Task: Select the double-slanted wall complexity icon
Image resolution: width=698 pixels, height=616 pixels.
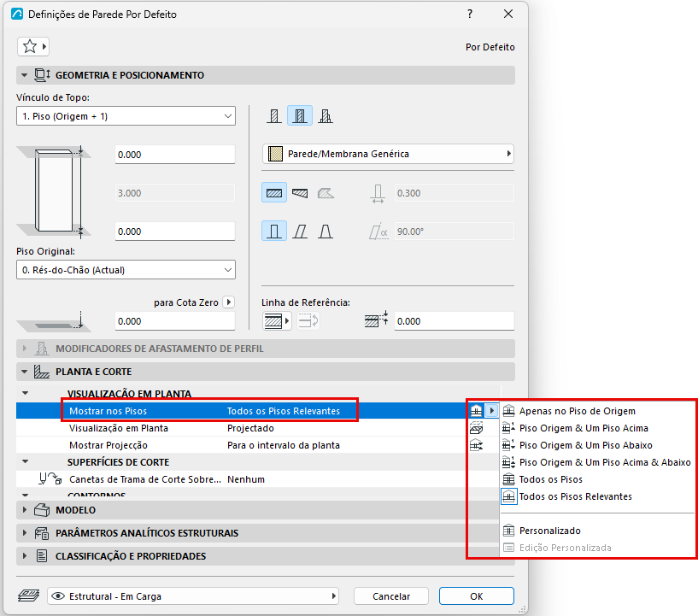Action: coord(326,232)
